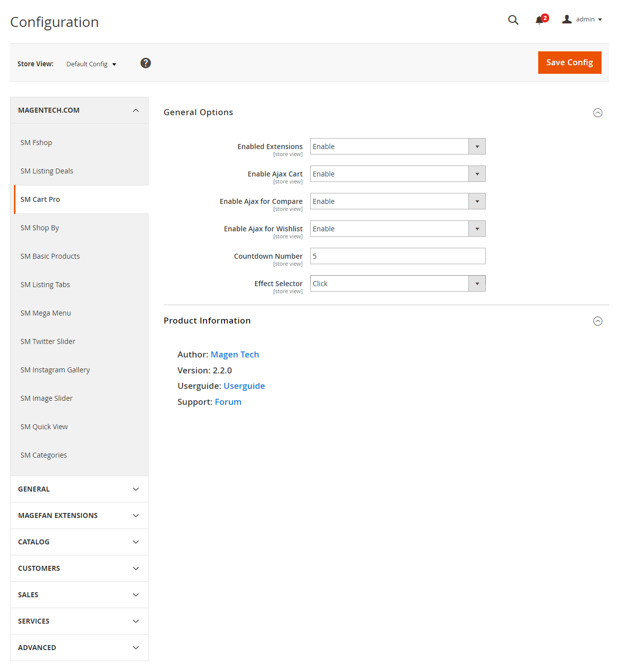Screen dimensions: 624x672
Task: Click the Save Config button
Action: pos(570,62)
